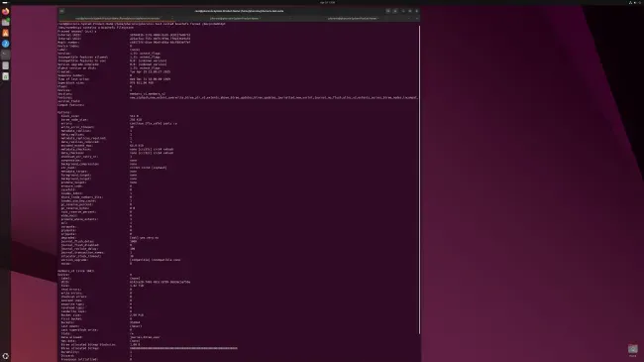Screen dimensions: 644x362
Task: Open the system status menu in top bar
Action: (x=635, y=2)
